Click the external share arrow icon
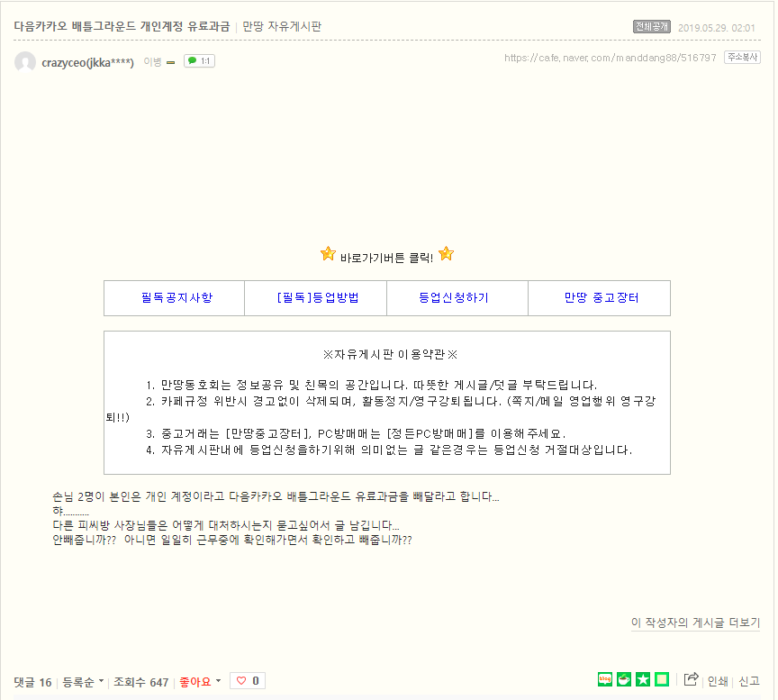This screenshot has height=700, width=778. point(691,680)
